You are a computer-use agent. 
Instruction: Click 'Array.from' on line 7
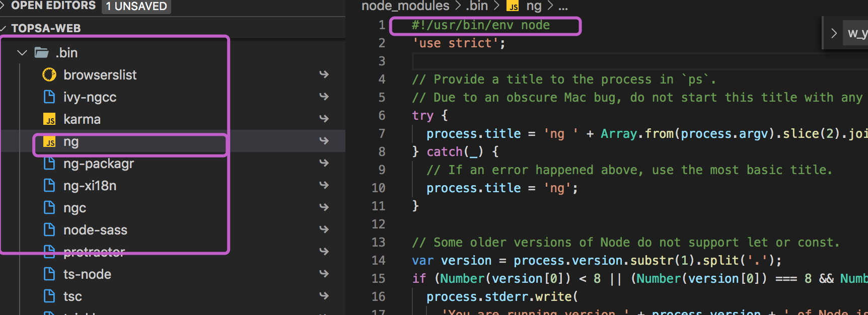(x=637, y=134)
